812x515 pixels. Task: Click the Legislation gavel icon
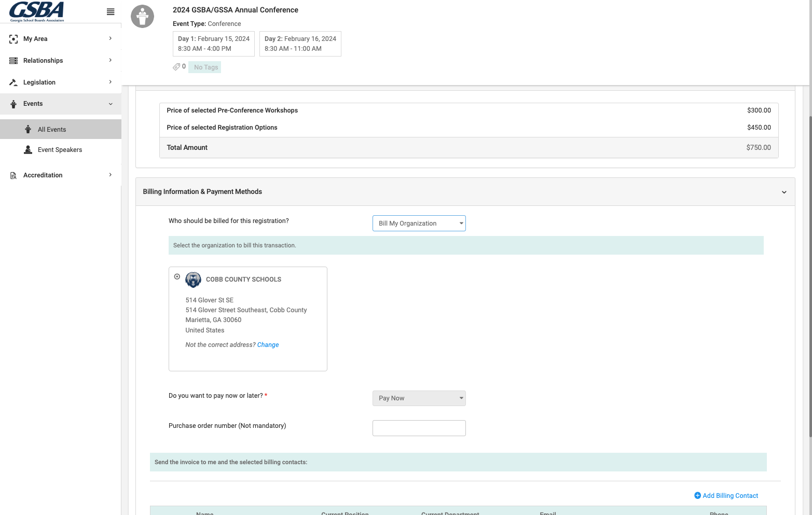(13, 82)
